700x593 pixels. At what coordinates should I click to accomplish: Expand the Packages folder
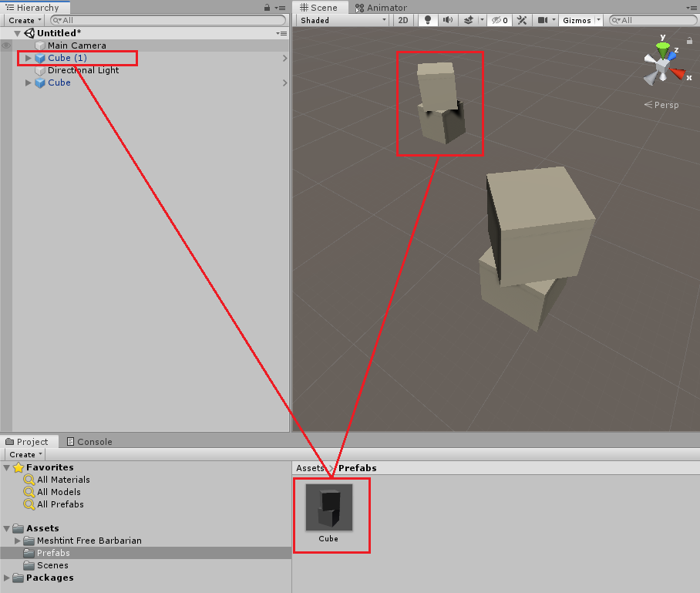coord(7,578)
